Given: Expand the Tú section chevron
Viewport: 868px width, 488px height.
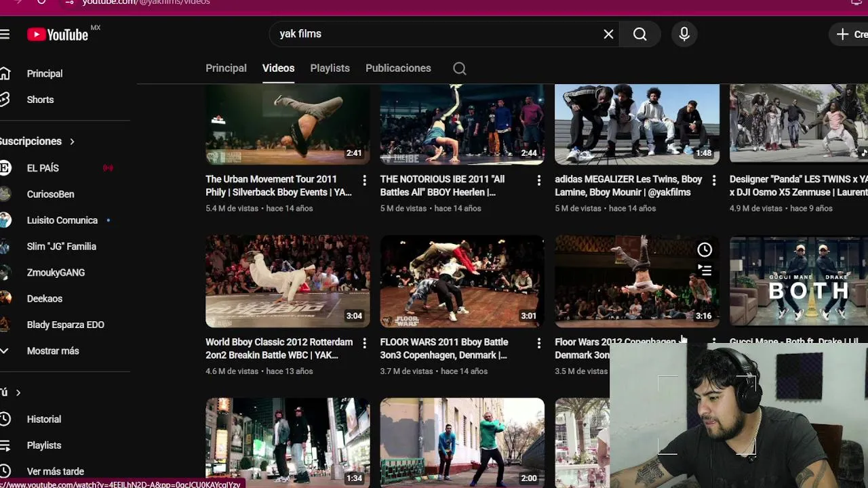Looking at the screenshot, I should point(18,392).
